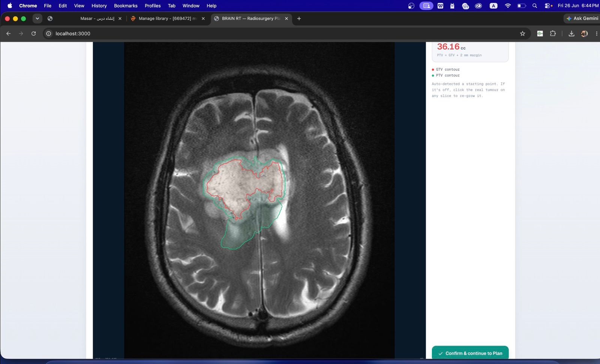
Task: Click the PTV contour legend entry
Action: (445, 75)
